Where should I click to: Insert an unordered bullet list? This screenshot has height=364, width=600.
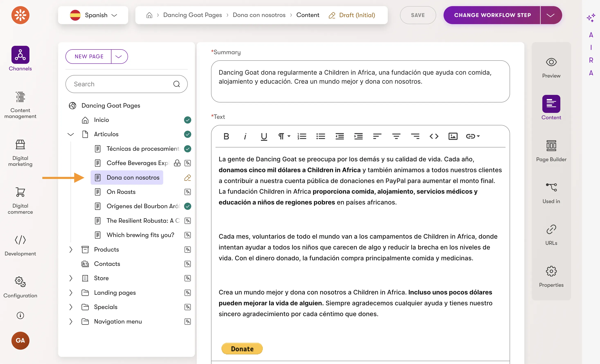click(321, 136)
